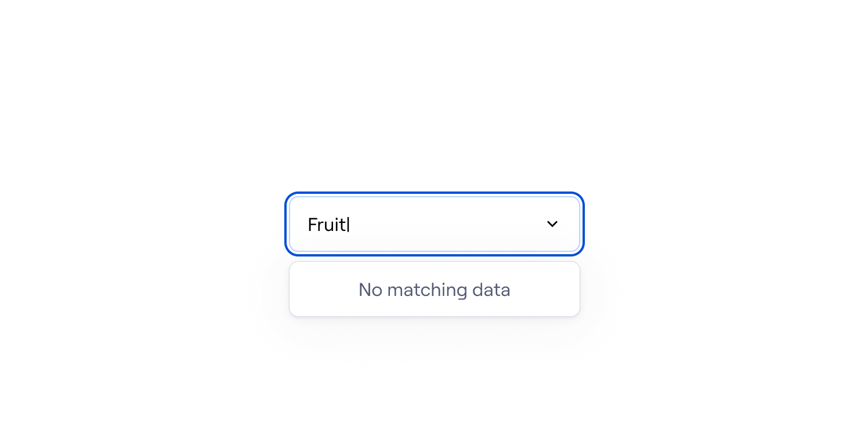Click the "No" text in the empty list
Viewport: 868px width, 448px height.
coord(370,290)
